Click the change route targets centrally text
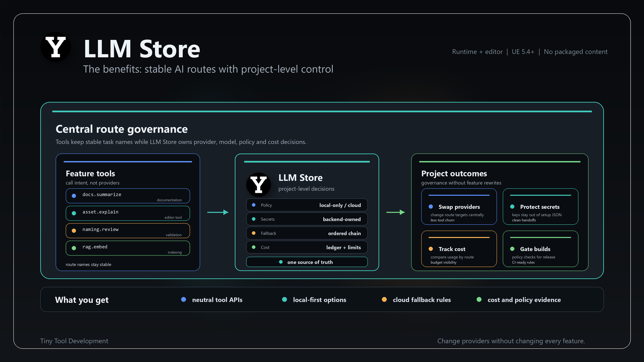644x362 pixels. point(457,215)
